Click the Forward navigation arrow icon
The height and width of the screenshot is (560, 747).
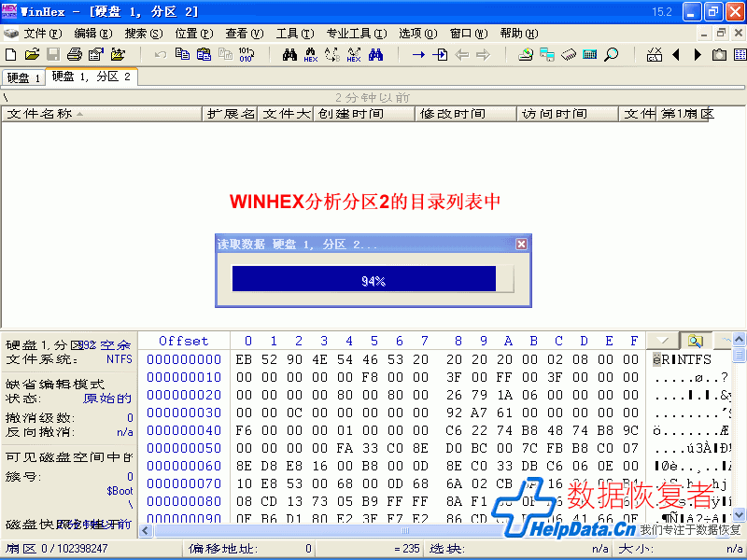(483, 55)
